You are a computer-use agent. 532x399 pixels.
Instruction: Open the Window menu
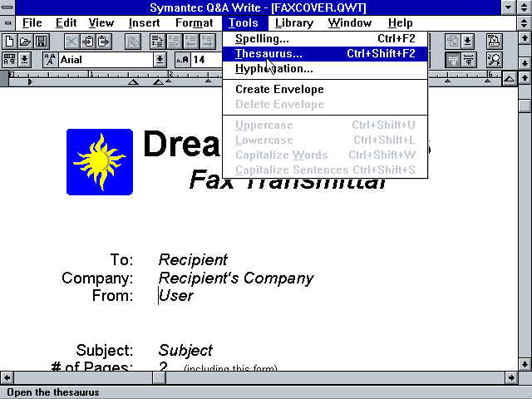[x=350, y=22]
